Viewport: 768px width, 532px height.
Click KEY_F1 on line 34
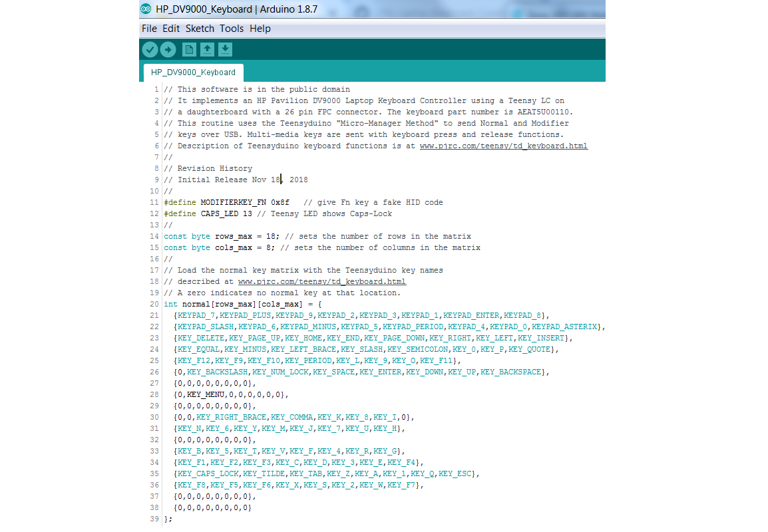(192, 462)
